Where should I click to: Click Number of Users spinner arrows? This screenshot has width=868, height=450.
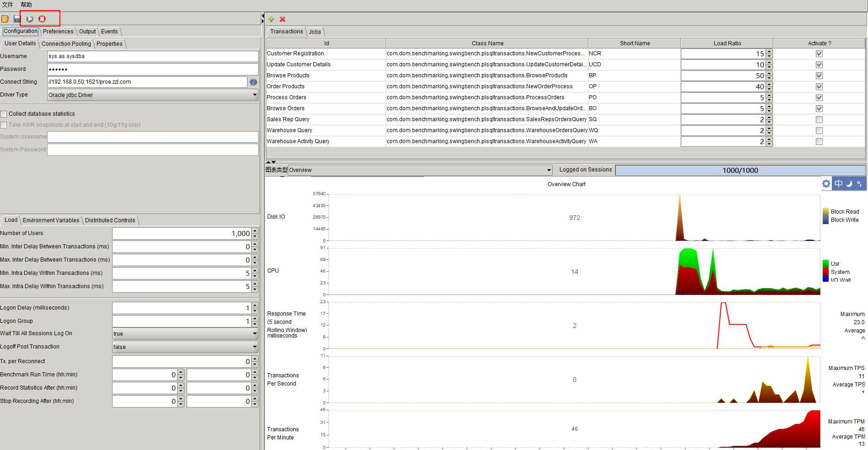(x=255, y=233)
